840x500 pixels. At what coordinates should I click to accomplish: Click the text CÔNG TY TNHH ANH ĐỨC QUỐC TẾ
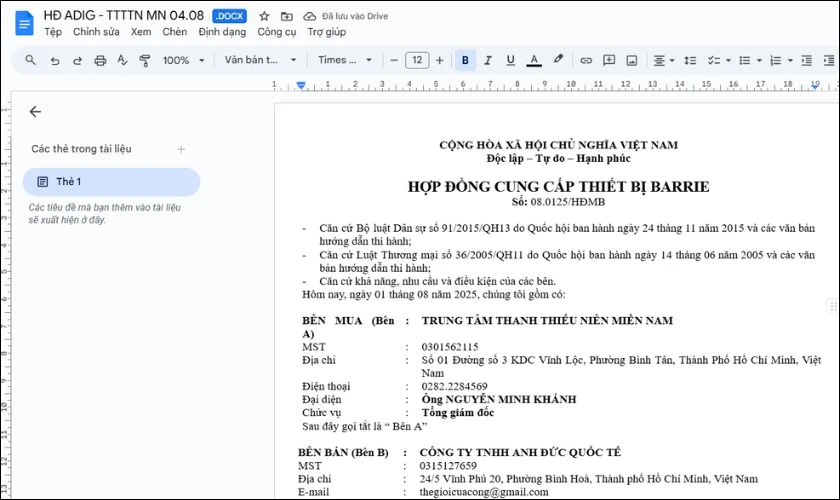point(520,452)
